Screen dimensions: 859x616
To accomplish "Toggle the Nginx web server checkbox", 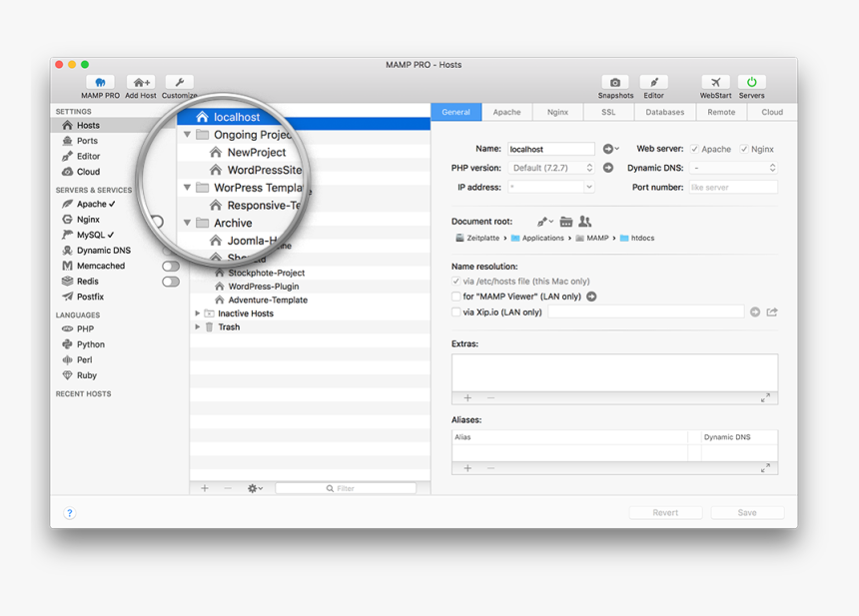I will coord(744,149).
